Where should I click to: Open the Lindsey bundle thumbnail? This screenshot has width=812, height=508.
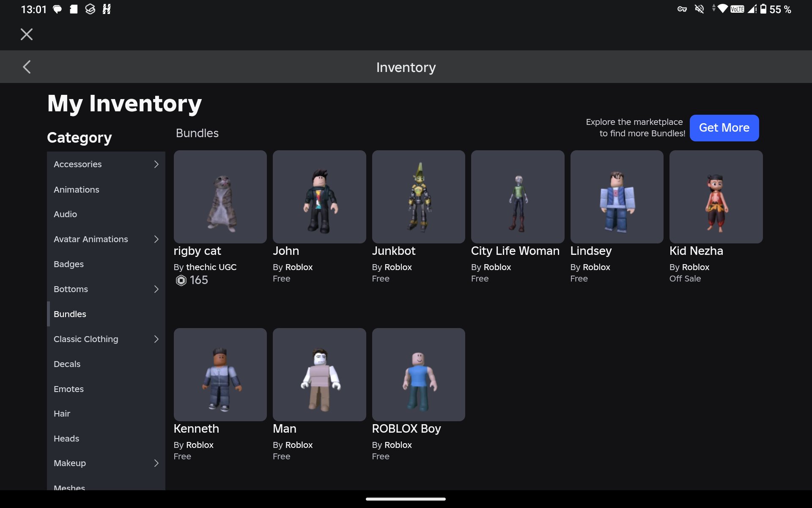click(x=617, y=197)
